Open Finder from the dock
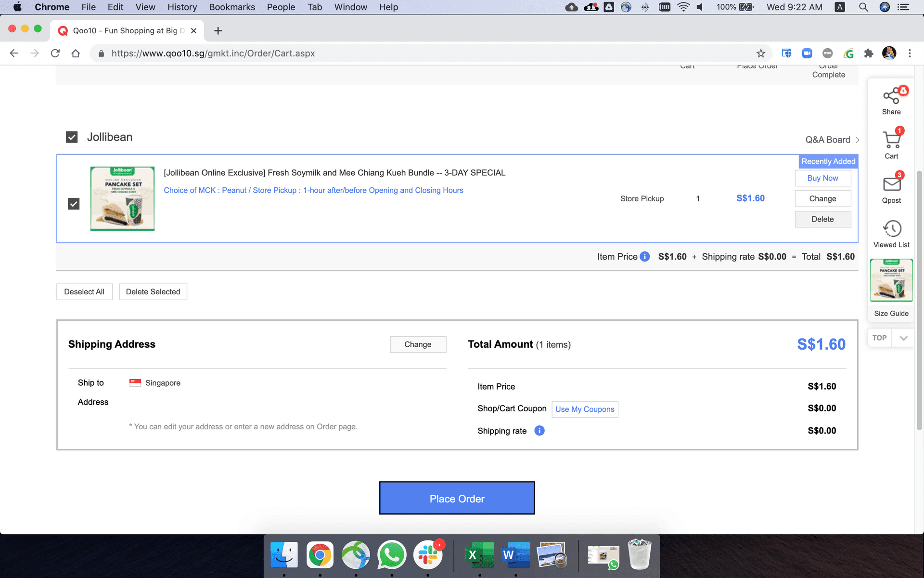 [x=284, y=555]
